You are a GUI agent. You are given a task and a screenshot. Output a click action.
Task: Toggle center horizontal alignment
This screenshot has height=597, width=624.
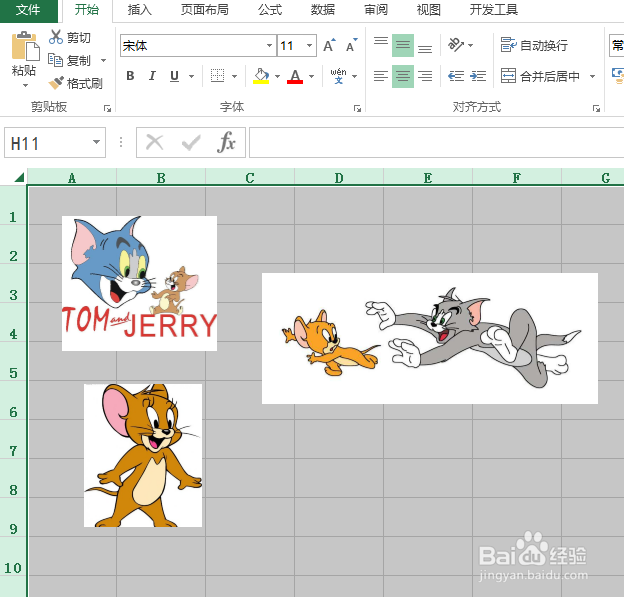click(x=403, y=76)
